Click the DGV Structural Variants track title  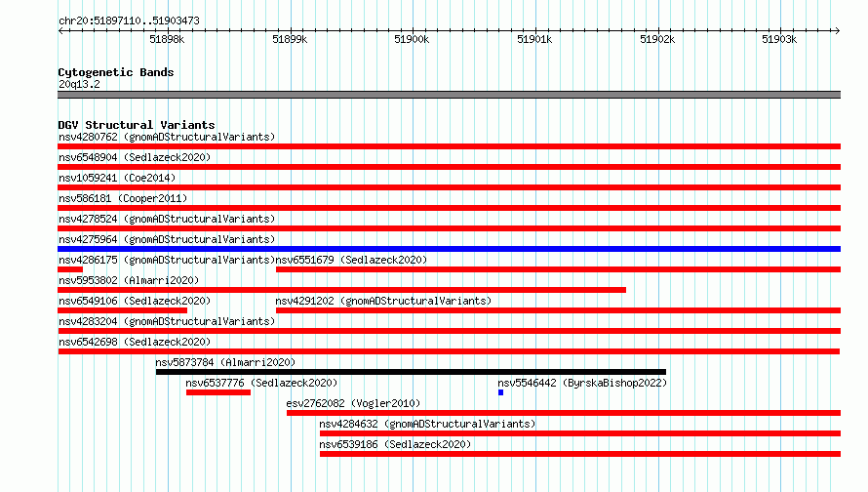click(137, 125)
